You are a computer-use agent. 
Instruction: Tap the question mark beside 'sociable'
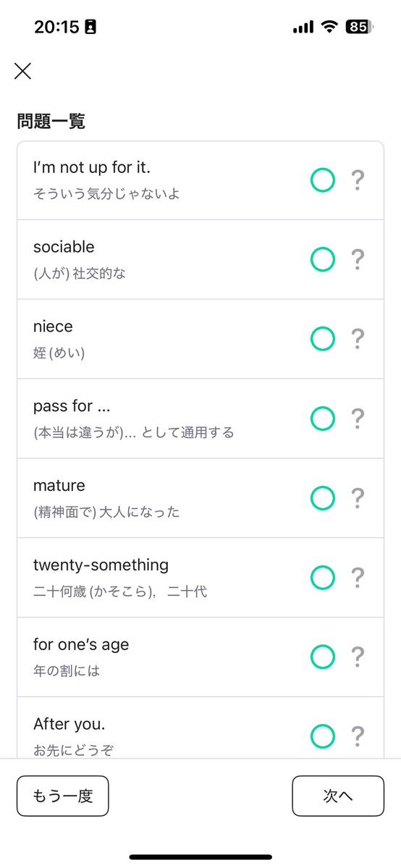[358, 260]
